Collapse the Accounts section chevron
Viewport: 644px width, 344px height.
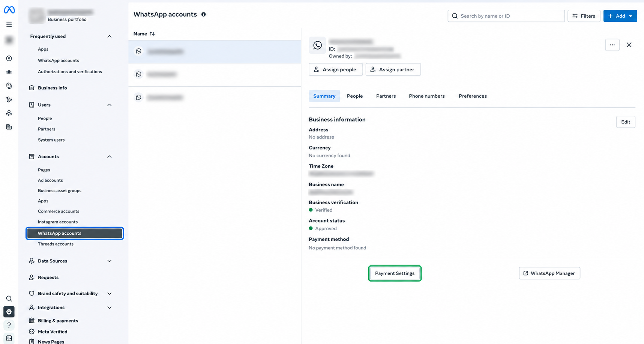[x=110, y=157]
